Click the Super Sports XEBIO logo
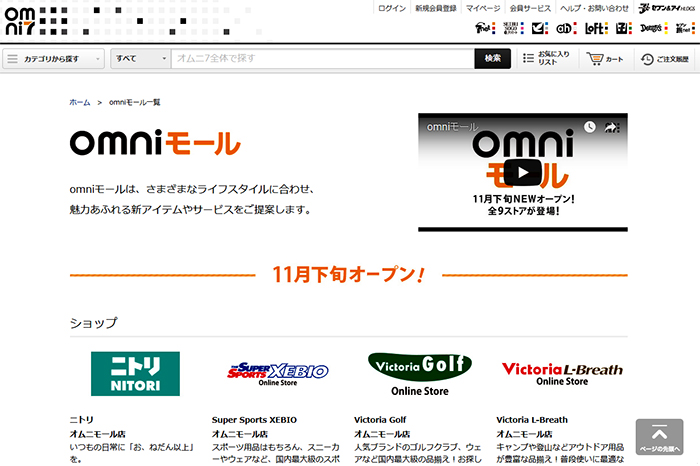The image size is (700, 466). 278,374
